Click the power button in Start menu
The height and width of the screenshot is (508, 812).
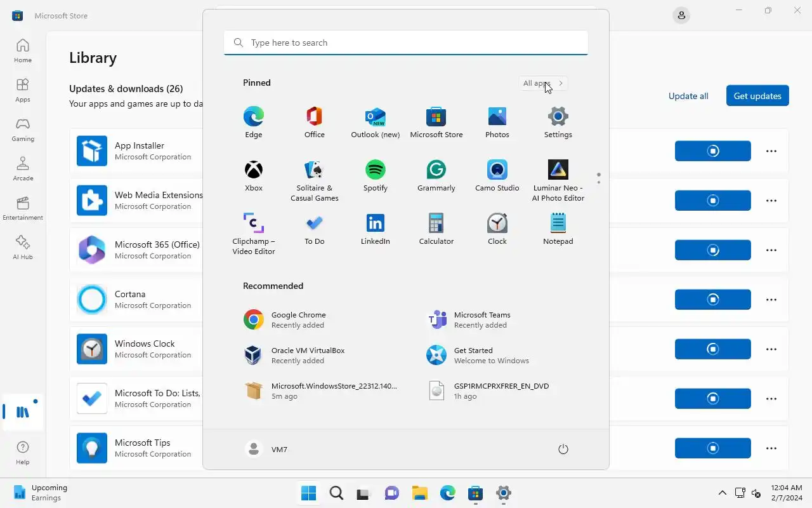[x=563, y=450]
